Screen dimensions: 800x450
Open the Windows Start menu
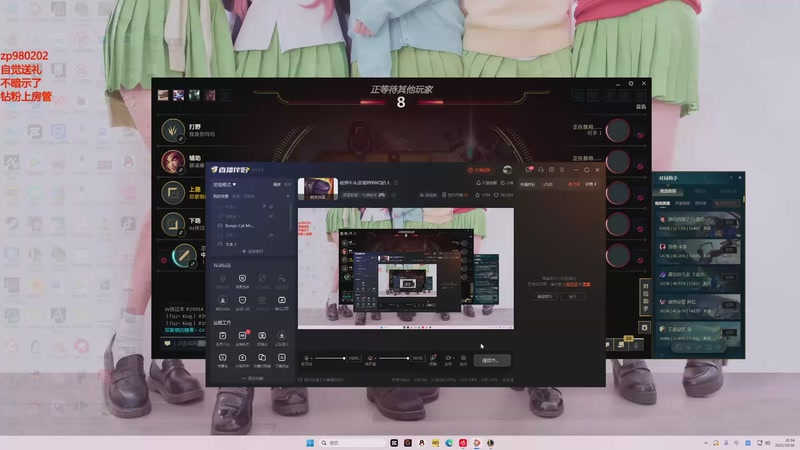pyautogui.click(x=310, y=443)
